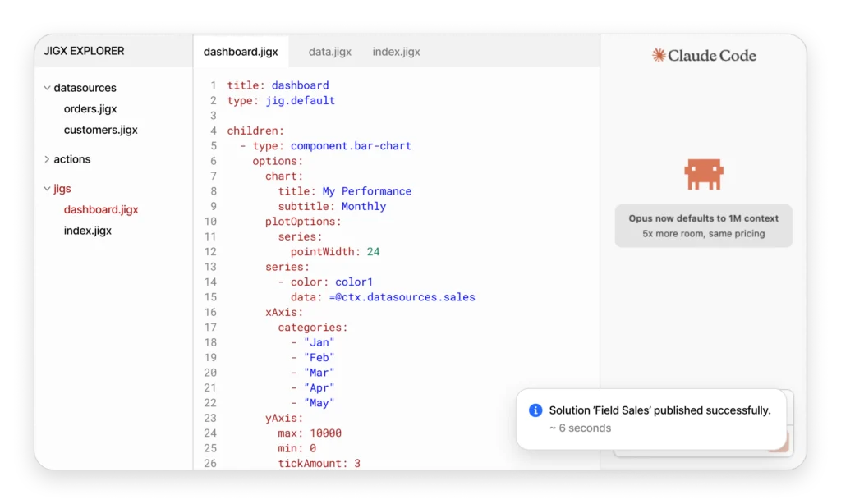The width and height of the screenshot is (841, 504).
Task: Collapse the jigs folder chevron
Action: pyautogui.click(x=47, y=189)
